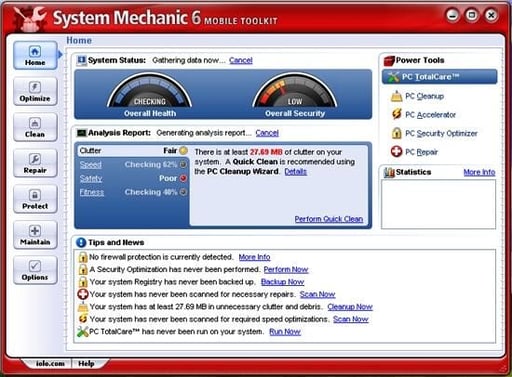The height and width of the screenshot is (377, 512).
Task: Click the padlock icon beside firewall protection tip
Action: tap(83, 257)
